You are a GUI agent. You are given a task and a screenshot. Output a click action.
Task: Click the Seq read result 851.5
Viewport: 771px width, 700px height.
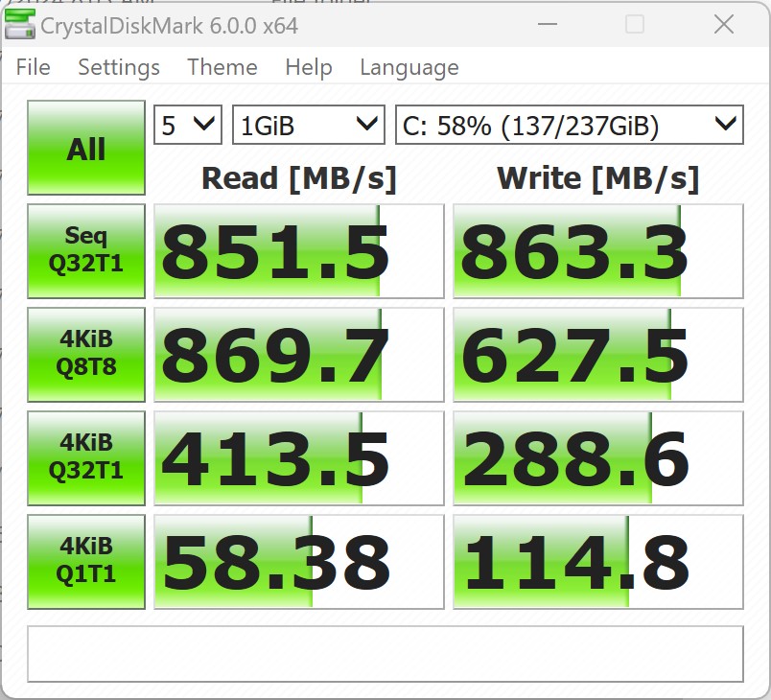[298, 251]
